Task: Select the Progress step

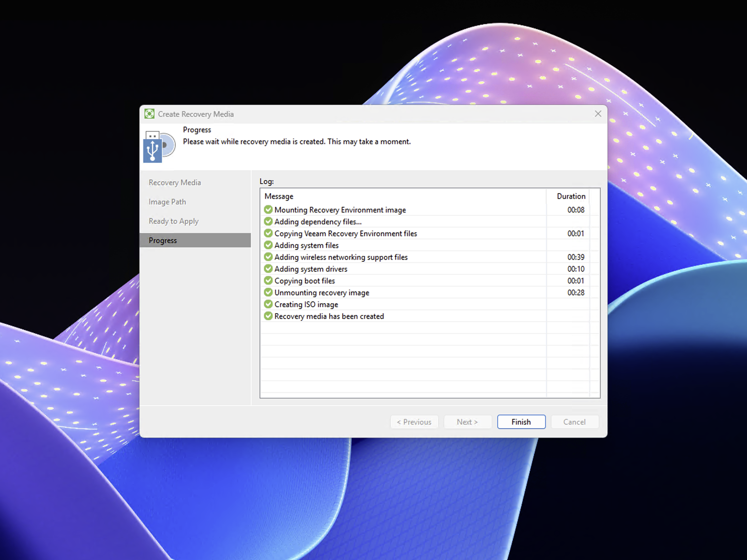Action: pyautogui.click(x=195, y=240)
